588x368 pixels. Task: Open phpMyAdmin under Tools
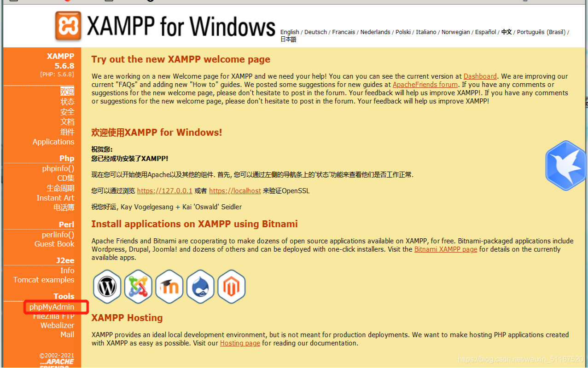point(52,307)
